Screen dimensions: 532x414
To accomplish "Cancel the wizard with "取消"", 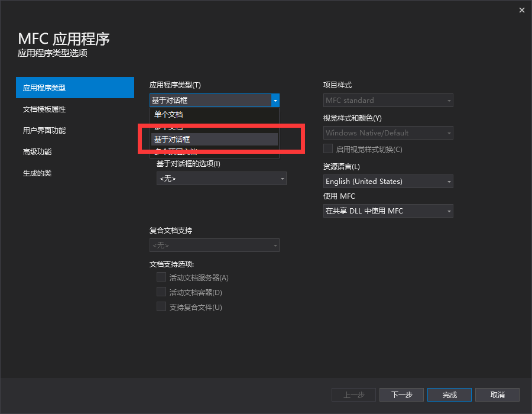I will click(x=497, y=394).
